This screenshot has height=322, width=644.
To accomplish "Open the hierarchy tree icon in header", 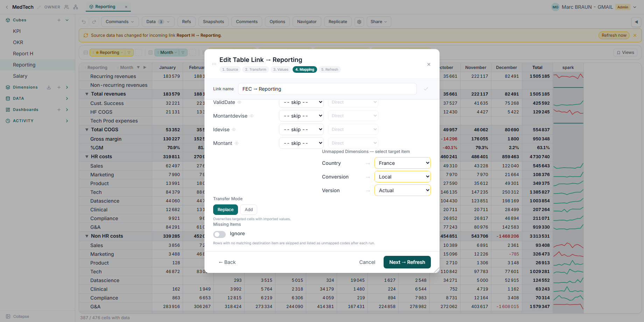I will point(76,7).
